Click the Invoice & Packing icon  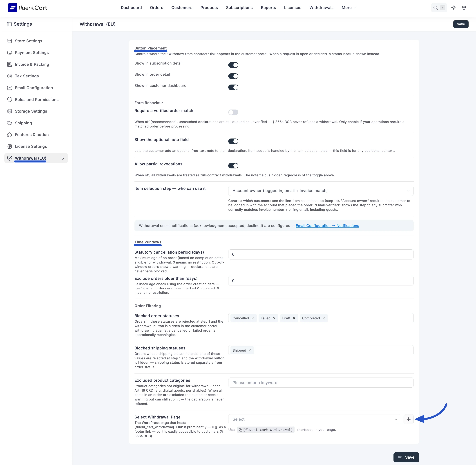point(10,64)
